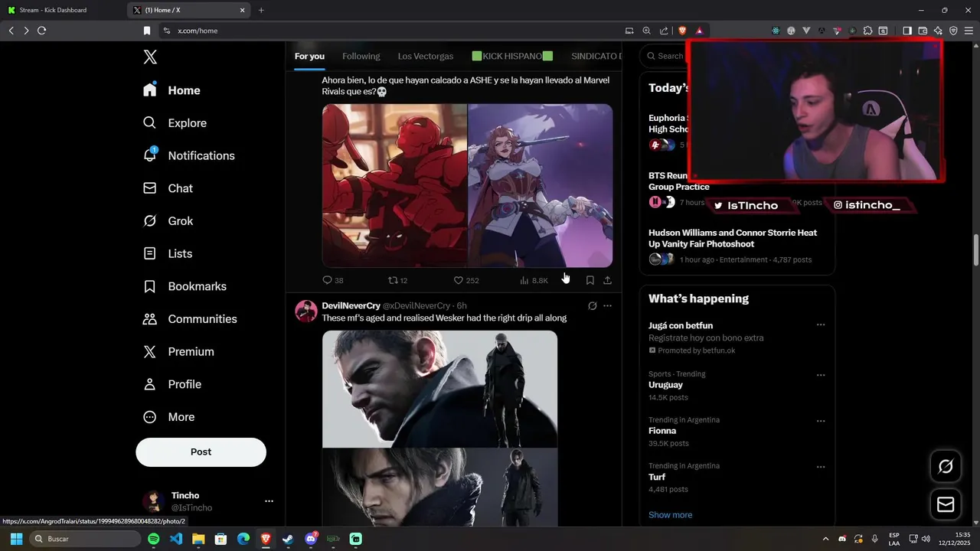The width and height of the screenshot is (980, 551).
Task: Open Spotify from the taskbar
Action: pos(153,539)
